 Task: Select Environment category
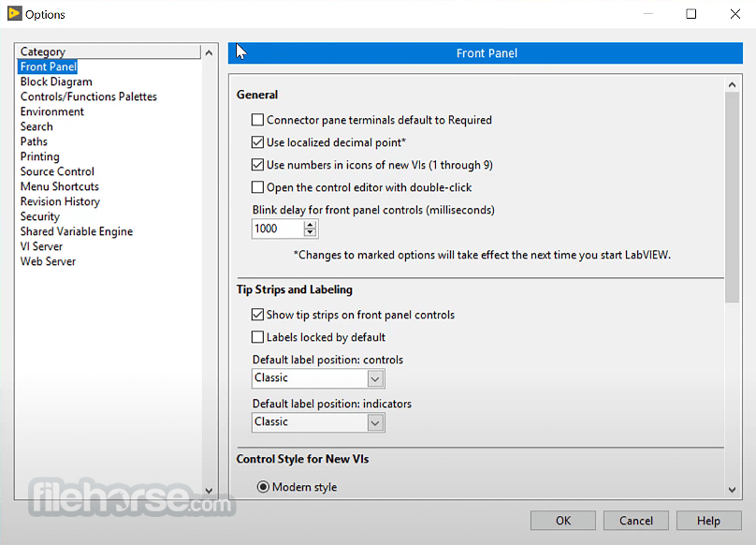(x=52, y=111)
